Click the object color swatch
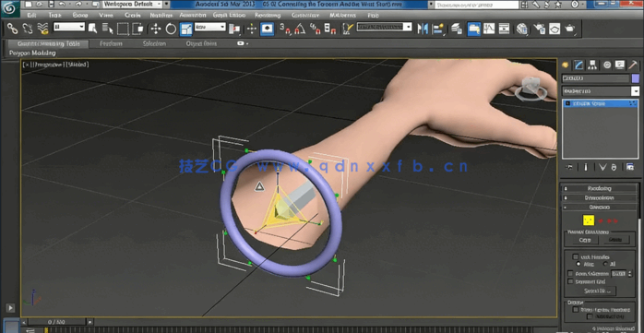Image resolution: width=644 pixels, height=333 pixels. (636, 78)
